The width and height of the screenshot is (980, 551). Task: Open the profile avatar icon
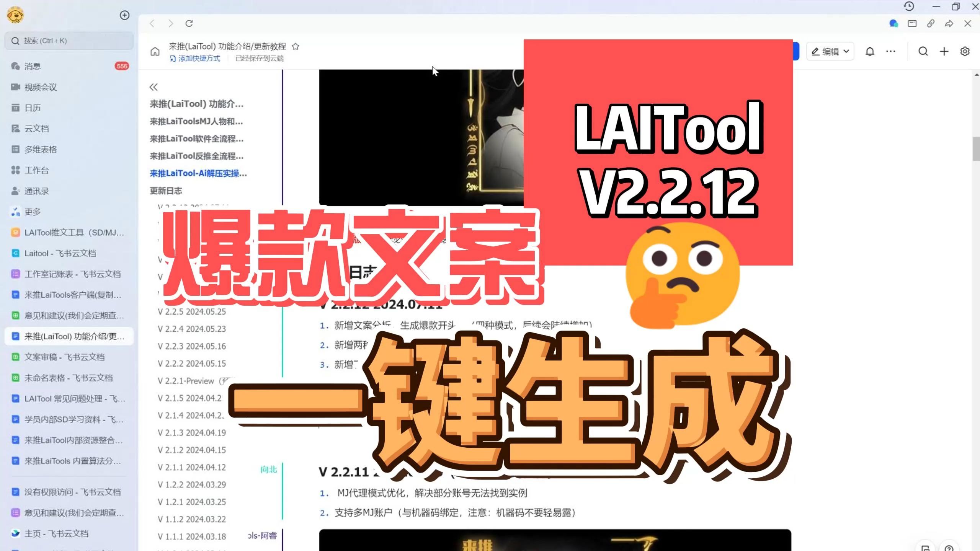15,15
